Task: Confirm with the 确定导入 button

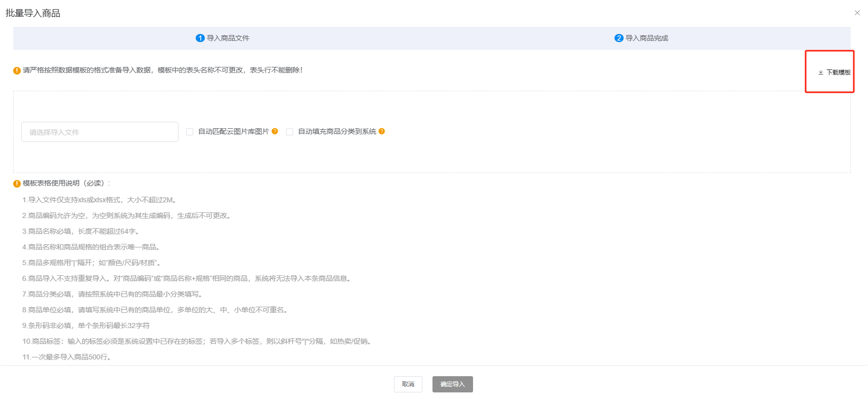Action: 452,384
